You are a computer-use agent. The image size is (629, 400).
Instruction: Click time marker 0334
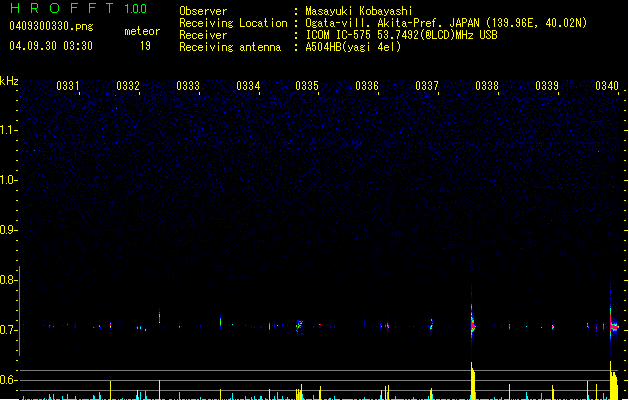pyautogui.click(x=248, y=86)
